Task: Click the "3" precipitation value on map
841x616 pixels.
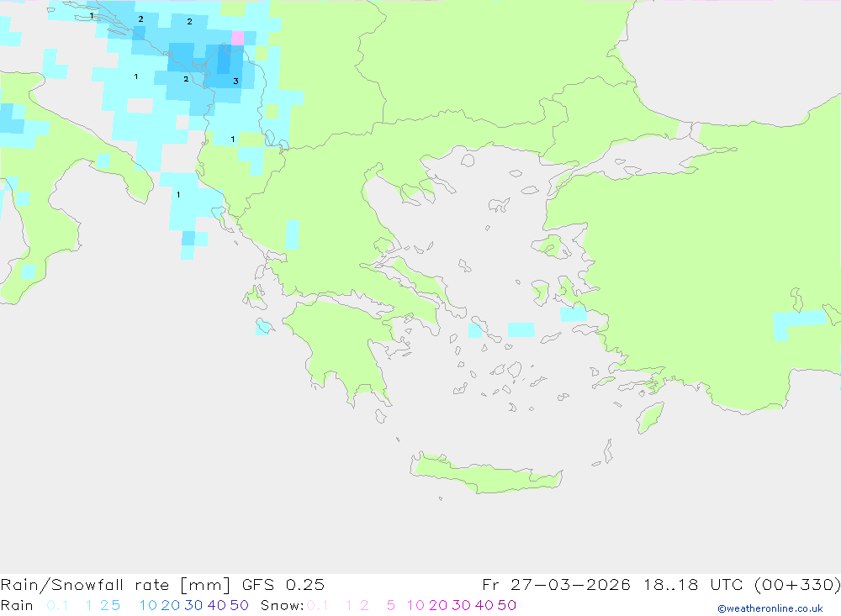Action: point(235,82)
